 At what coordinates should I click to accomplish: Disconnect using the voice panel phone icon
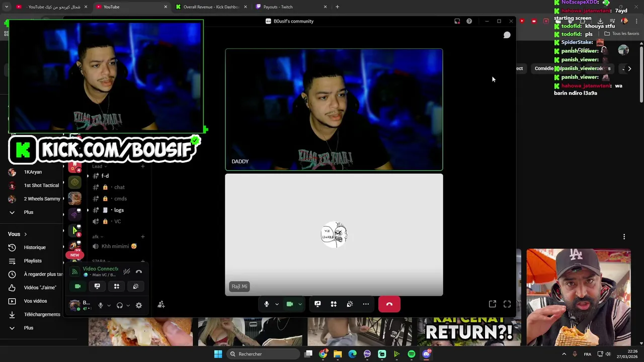(139, 271)
